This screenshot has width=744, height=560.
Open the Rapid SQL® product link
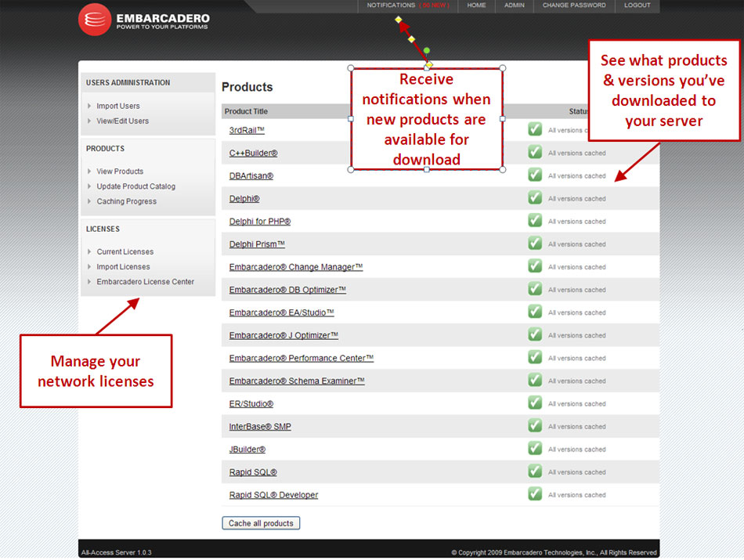point(253,471)
